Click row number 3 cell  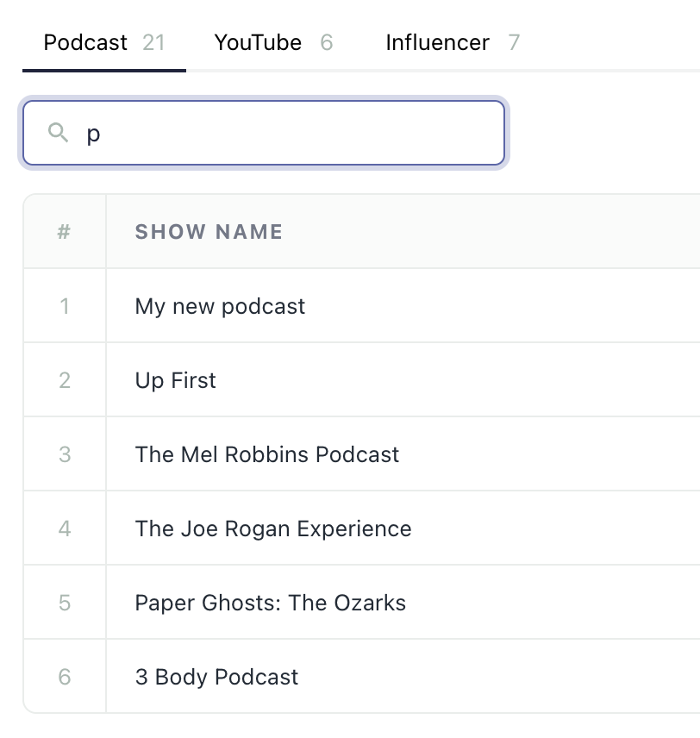[65, 454]
